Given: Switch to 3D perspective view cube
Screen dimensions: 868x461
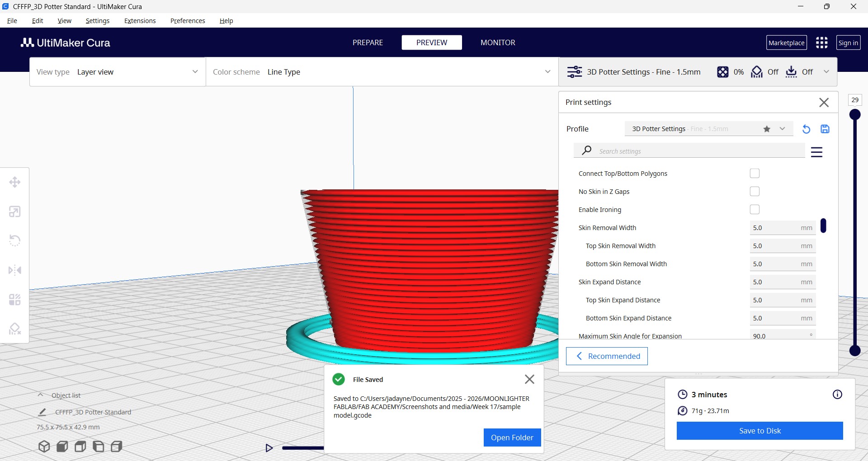Looking at the screenshot, I should click(44, 447).
